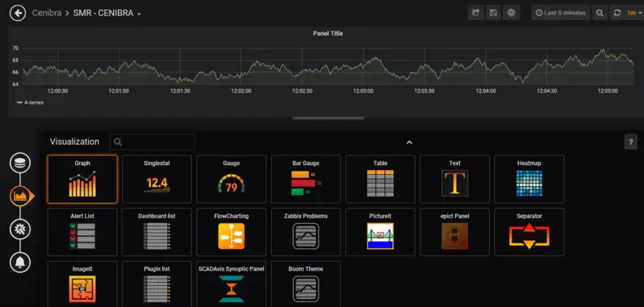Open the Visualization tab in the editor sidebar
Image resolution: width=644 pixels, height=307 pixels.
(19, 196)
